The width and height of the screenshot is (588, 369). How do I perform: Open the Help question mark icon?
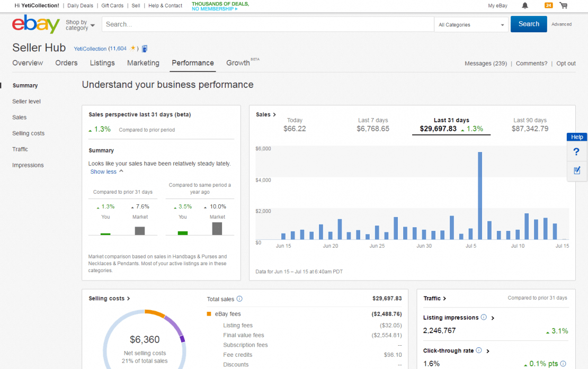[x=576, y=151]
